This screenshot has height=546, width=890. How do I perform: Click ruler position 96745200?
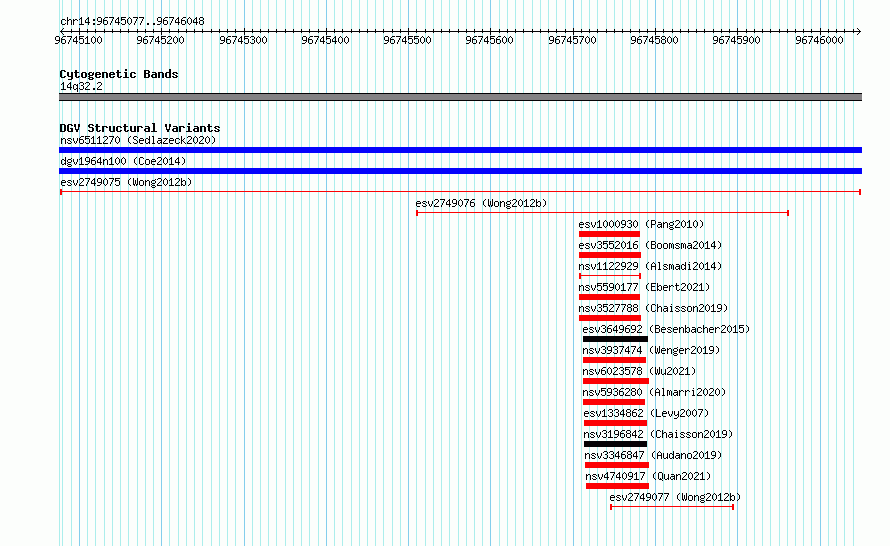point(161,40)
